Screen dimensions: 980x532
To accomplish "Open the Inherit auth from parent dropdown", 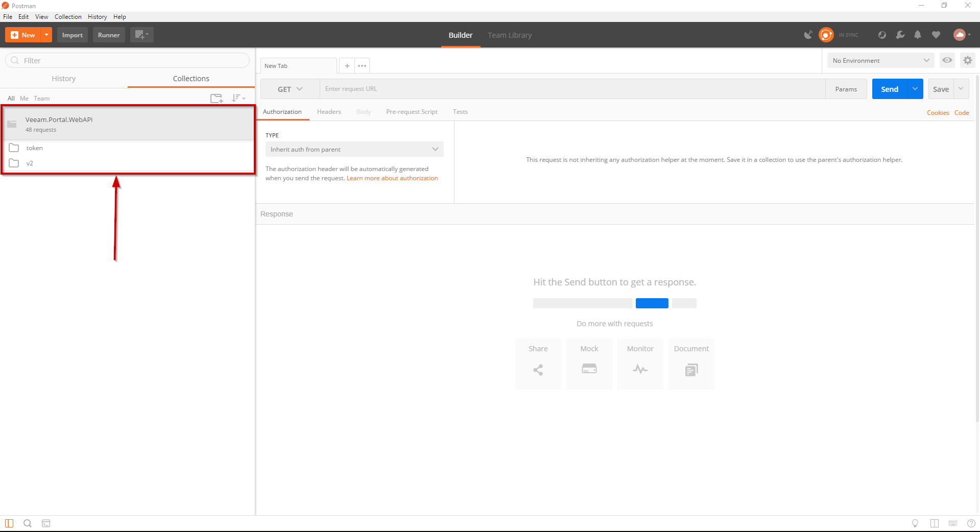I will coord(354,149).
